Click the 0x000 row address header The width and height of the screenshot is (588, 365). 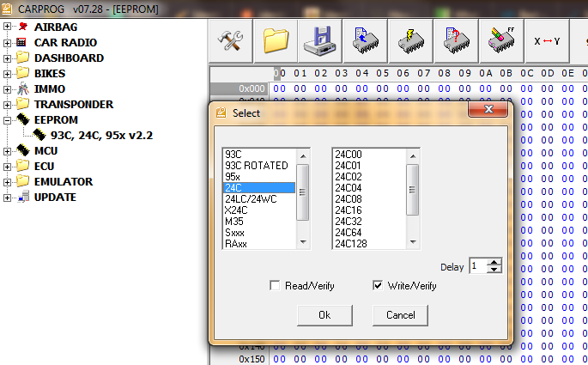[239, 88]
